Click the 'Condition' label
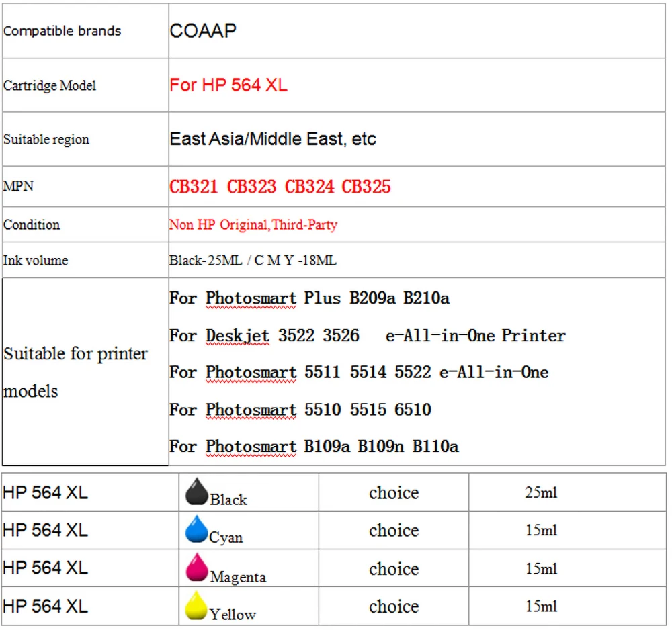Image resolution: width=672 pixels, height=630 pixels. click(32, 225)
